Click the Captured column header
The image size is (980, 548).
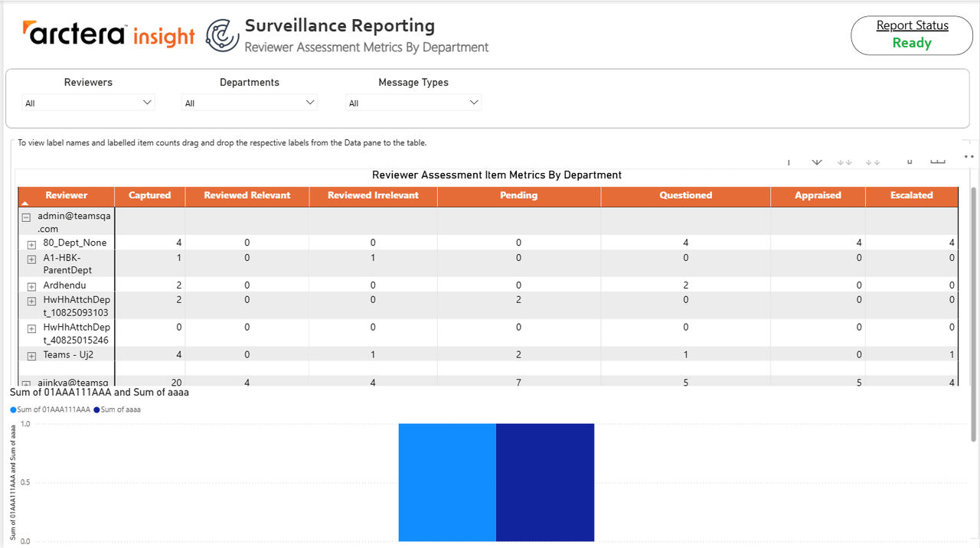pos(150,196)
